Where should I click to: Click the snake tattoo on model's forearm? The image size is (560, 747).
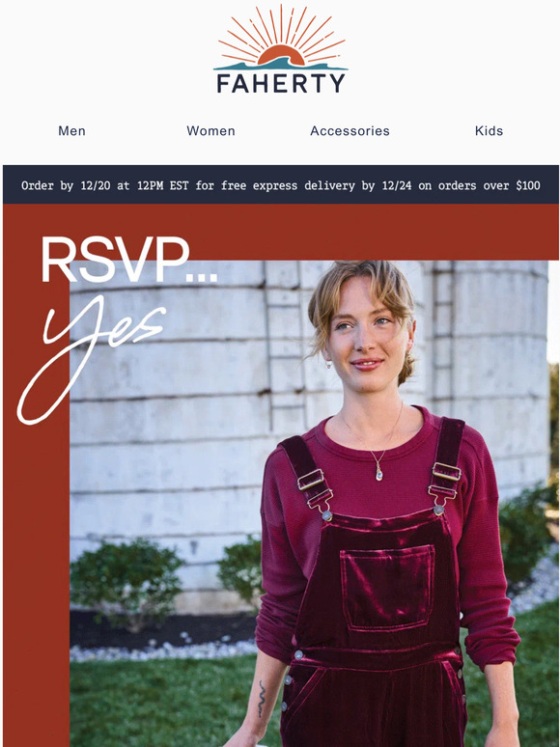coord(262,699)
